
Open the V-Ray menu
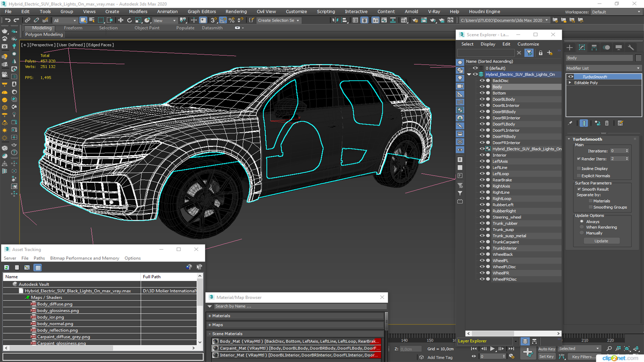[x=434, y=12]
